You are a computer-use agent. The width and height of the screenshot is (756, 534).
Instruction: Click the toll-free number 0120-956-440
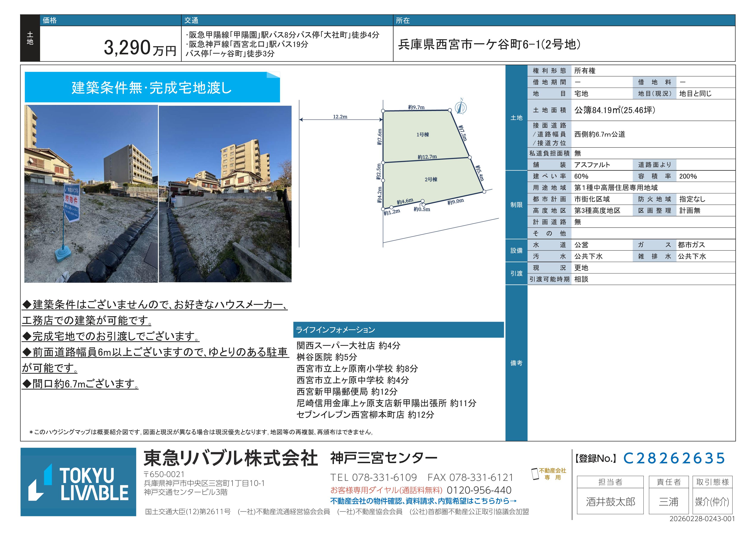[479, 490]
